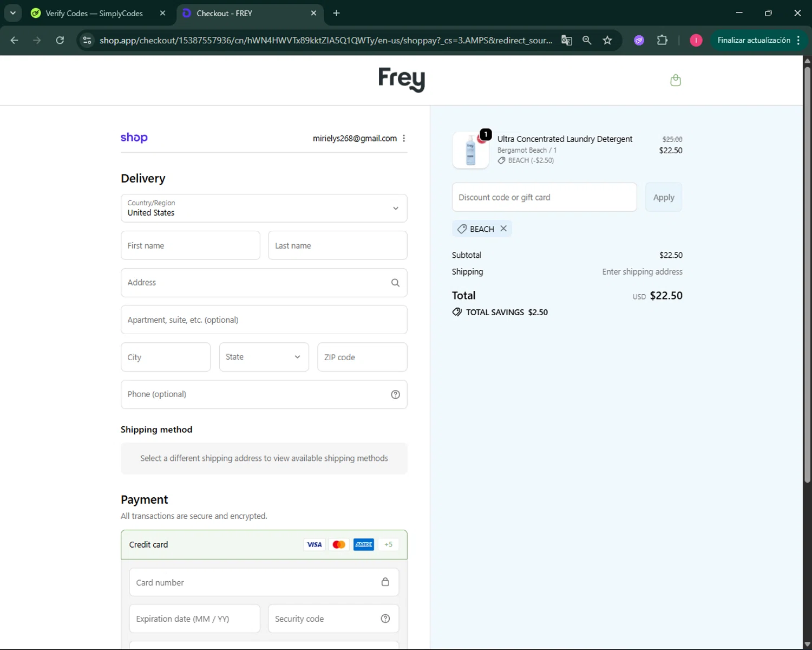Click the ZIP code field
Image resolution: width=812 pixels, height=650 pixels.
362,357
